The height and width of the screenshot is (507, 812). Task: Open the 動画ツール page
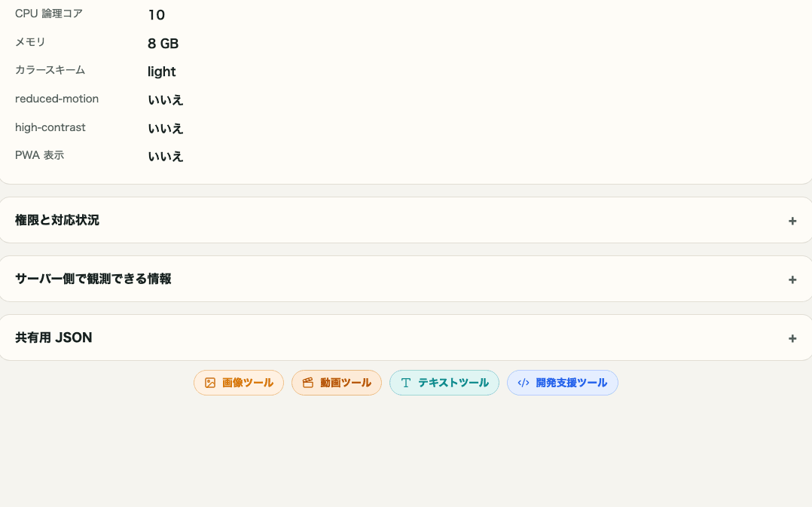337,383
